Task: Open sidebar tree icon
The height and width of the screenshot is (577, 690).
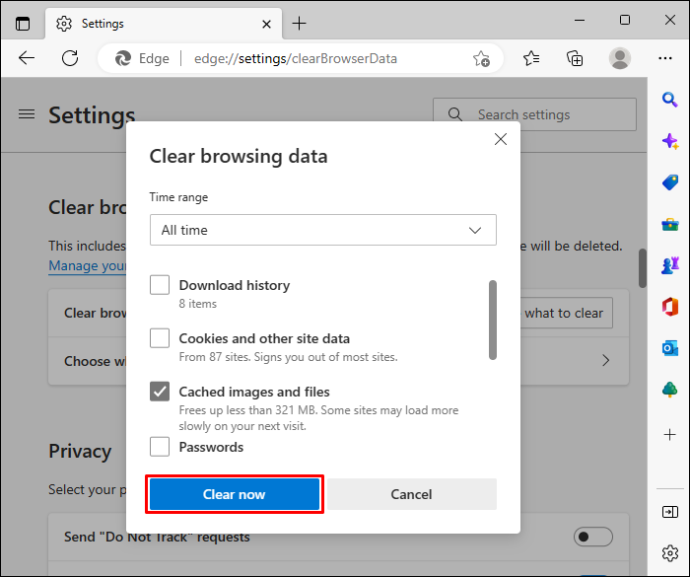Action: pos(670,390)
